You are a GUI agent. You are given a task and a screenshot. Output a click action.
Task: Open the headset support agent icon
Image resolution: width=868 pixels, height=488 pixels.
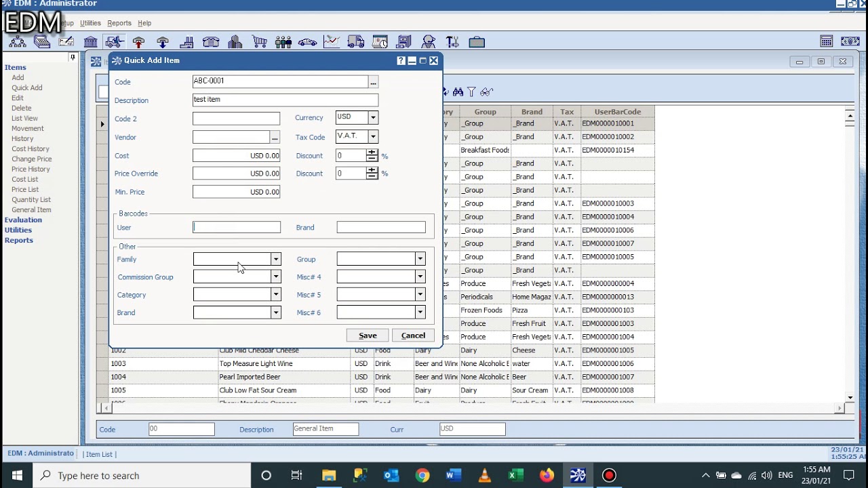[x=429, y=42]
